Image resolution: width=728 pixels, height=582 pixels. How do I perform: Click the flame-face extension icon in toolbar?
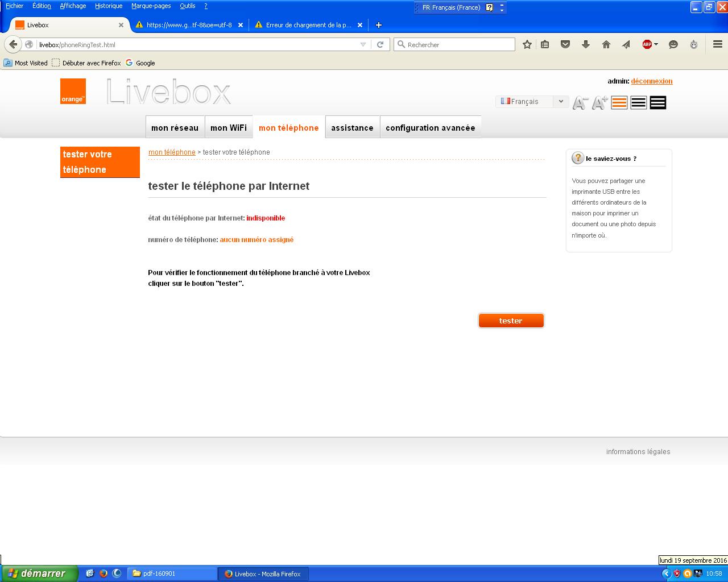(694, 44)
